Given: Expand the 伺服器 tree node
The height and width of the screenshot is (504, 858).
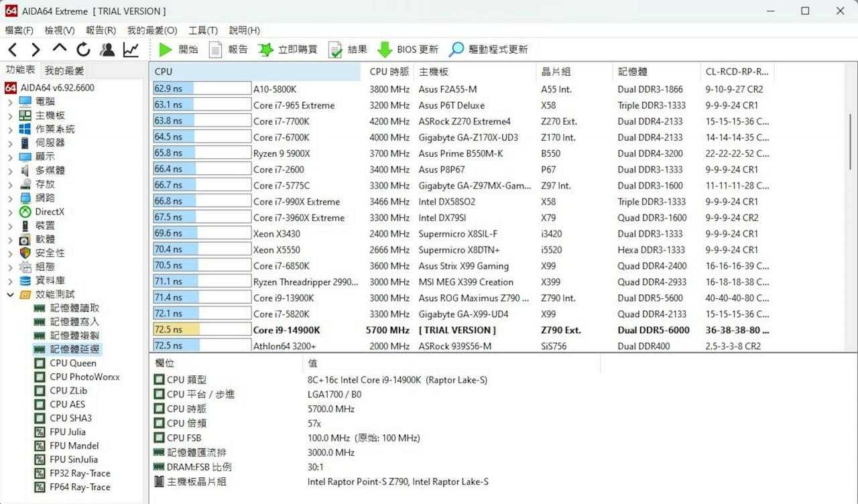Looking at the screenshot, I should (10, 143).
